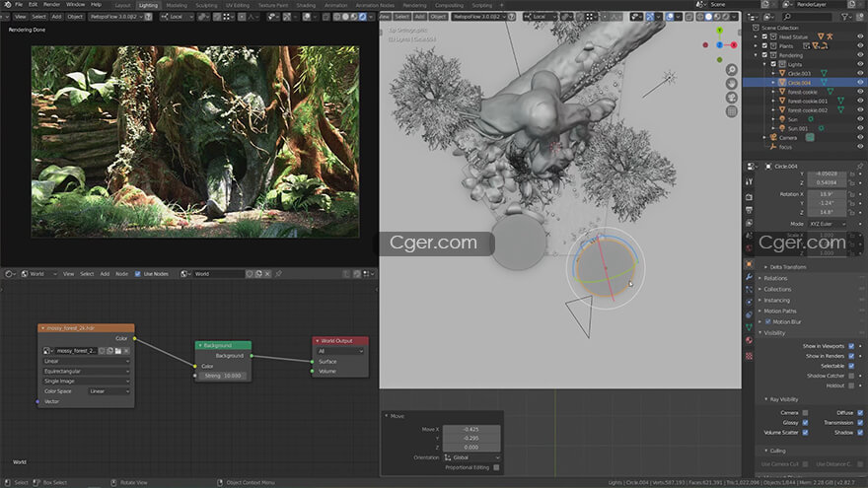The width and height of the screenshot is (868, 488).
Task: Open transform orientation Local dropdown in right viewport
Action: [x=540, y=17]
